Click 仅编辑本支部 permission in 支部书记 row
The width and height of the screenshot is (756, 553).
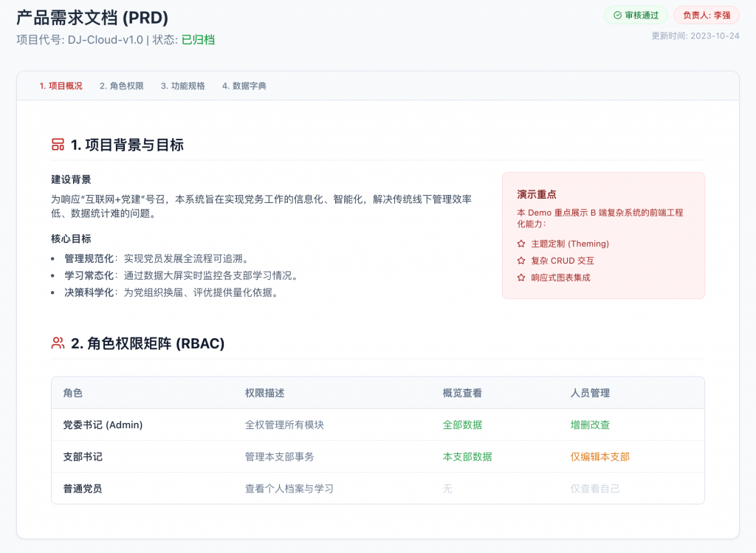coord(599,456)
